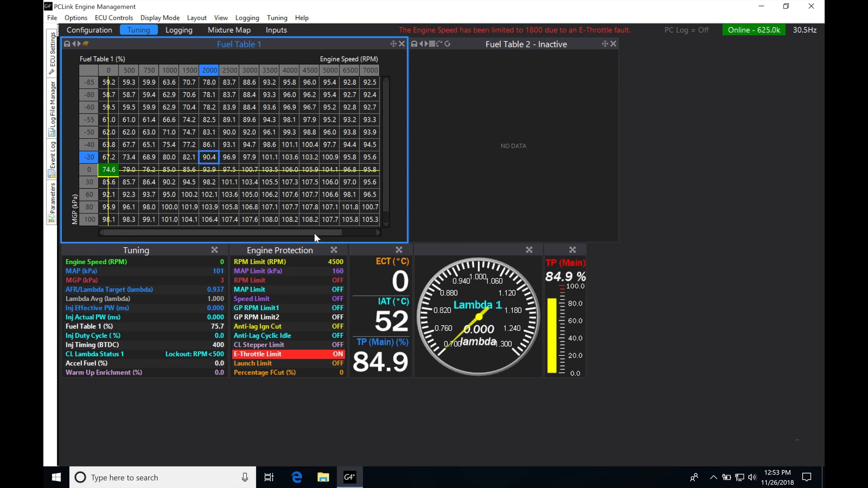Click the next arrow in Fuel Table 2 header

pyautogui.click(x=426, y=44)
